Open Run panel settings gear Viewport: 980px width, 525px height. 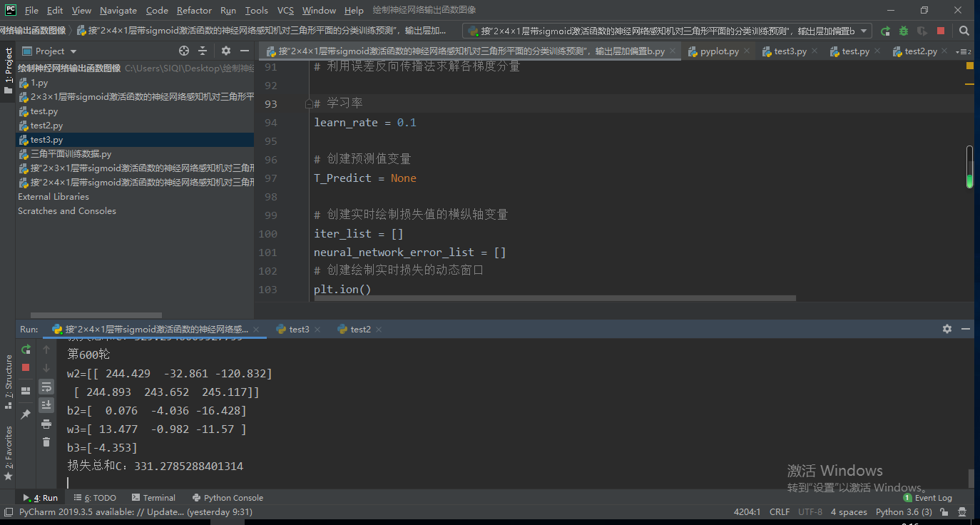coord(947,329)
